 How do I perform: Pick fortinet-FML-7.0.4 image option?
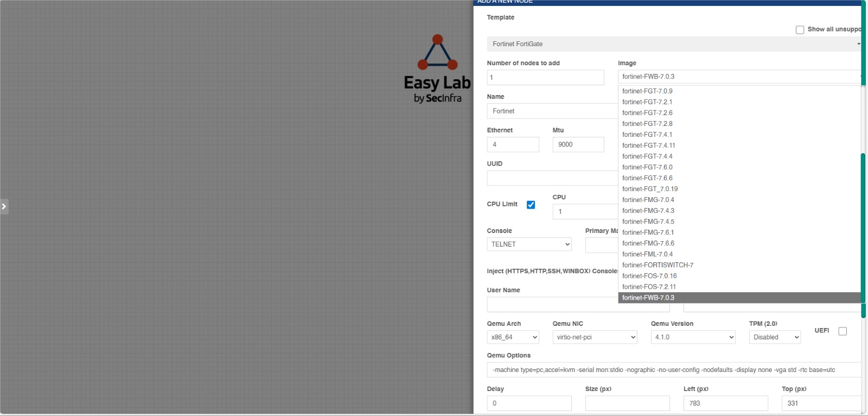click(739, 254)
